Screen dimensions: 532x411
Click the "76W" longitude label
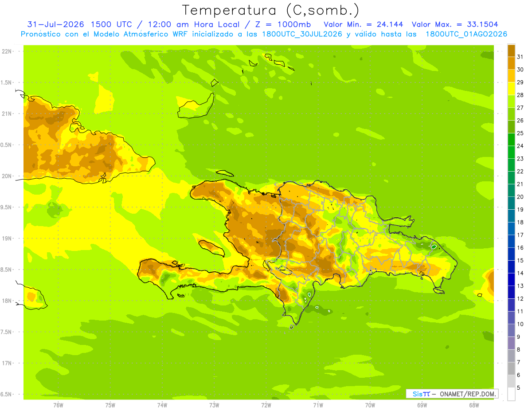coord(58,405)
